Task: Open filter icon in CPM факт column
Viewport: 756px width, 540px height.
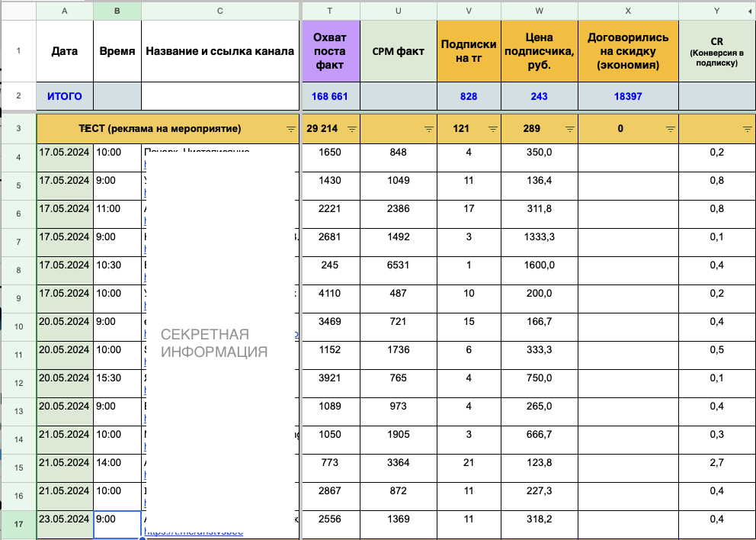Action: (x=428, y=129)
